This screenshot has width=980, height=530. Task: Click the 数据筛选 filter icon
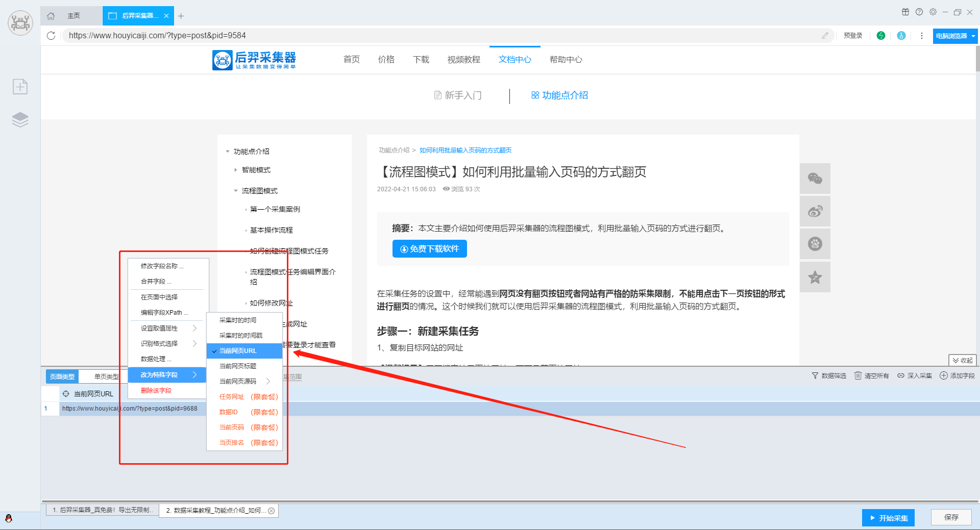(x=815, y=375)
